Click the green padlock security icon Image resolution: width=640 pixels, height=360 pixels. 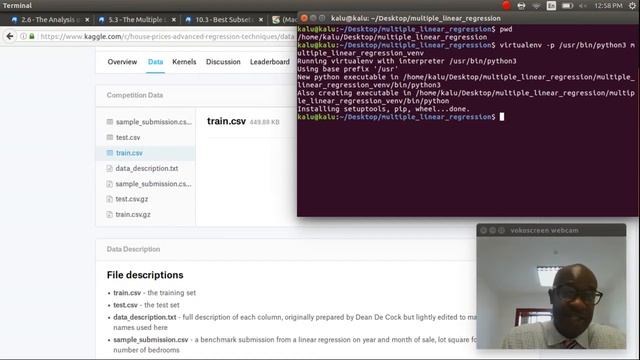32,36
